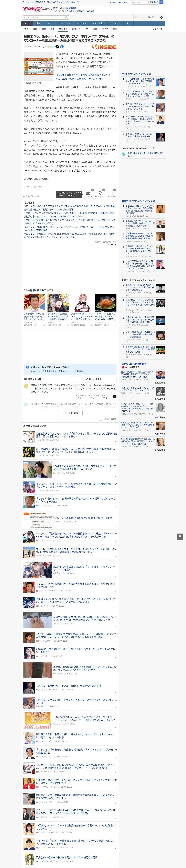The width and height of the screenshot is (186, 868).
Task: Select the 速報 navigation tab
Action: pos(38,24)
